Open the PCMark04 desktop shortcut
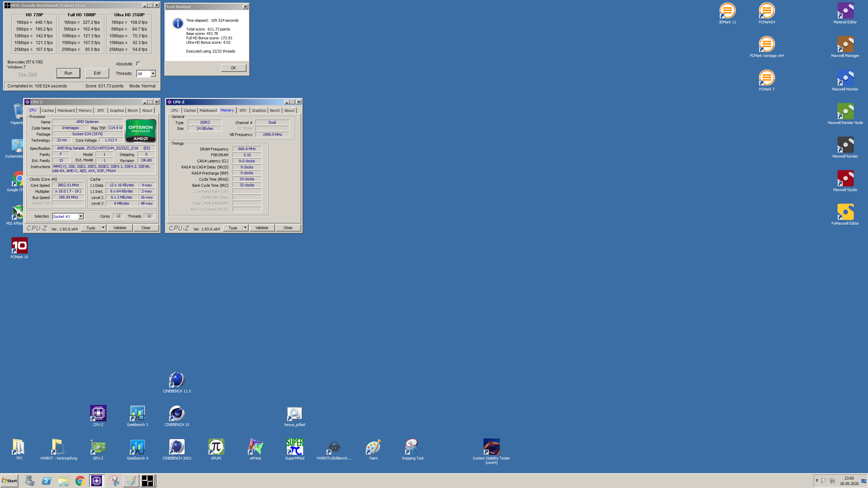This screenshot has height=488, width=868. pyautogui.click(x=767, y=13)
